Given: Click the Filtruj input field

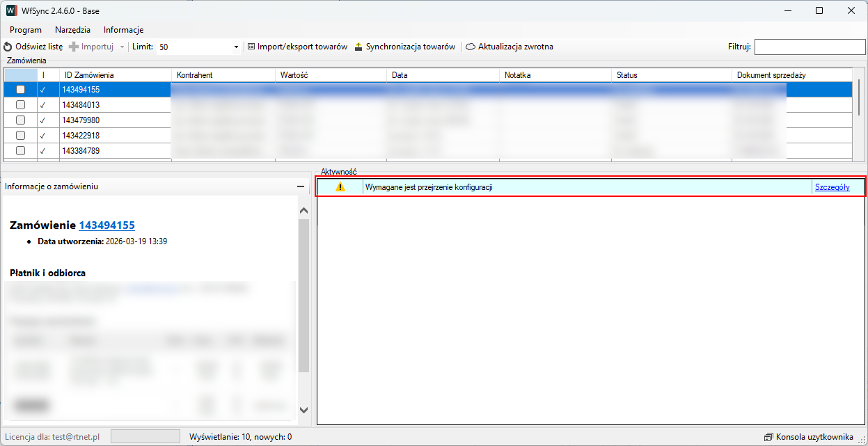Looking at the screenshot, I should (809, 47).
